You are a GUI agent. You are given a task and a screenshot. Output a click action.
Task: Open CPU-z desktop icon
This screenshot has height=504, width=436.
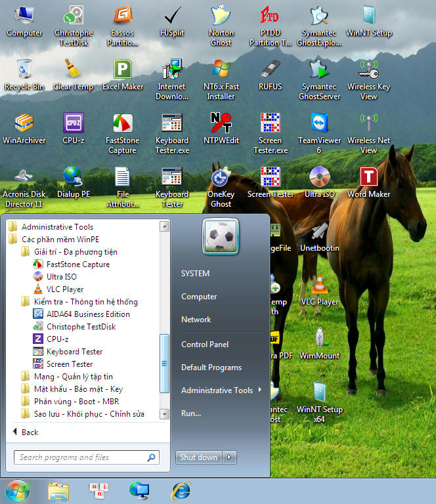(74, 129)
